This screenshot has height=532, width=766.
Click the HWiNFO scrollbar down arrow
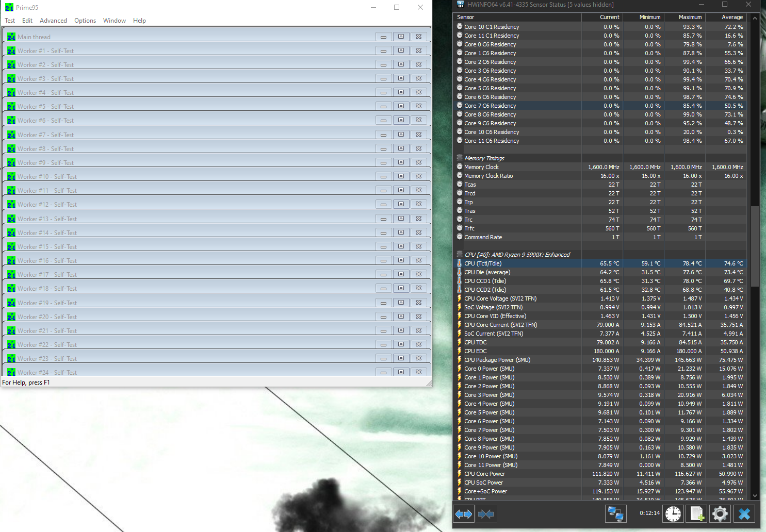tap(755, 496)
